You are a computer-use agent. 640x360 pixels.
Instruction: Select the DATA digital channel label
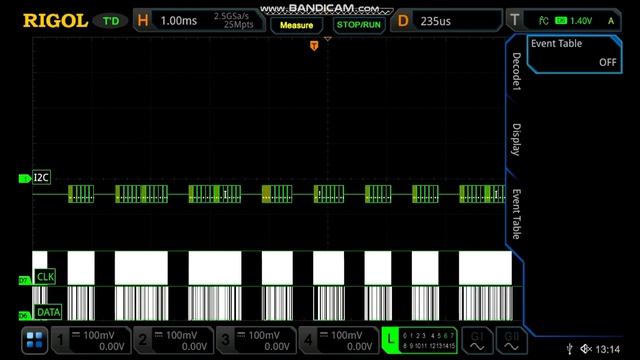pyautogui.click(x=48, y=312)
